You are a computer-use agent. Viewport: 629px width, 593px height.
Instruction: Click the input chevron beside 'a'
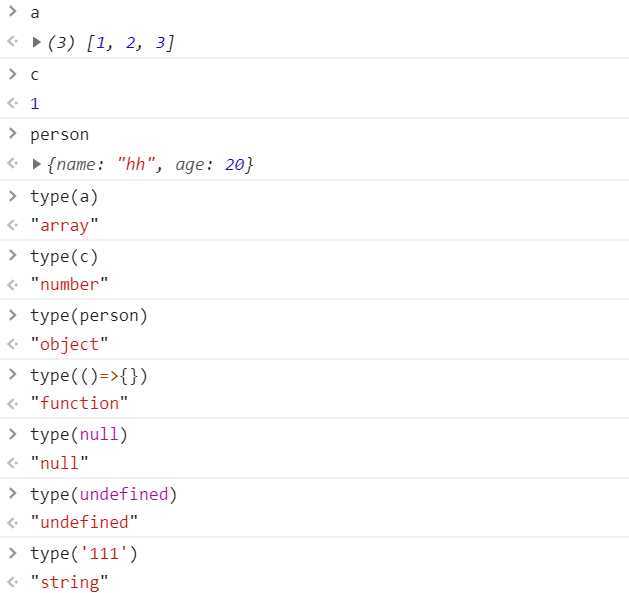coord(13,12)
